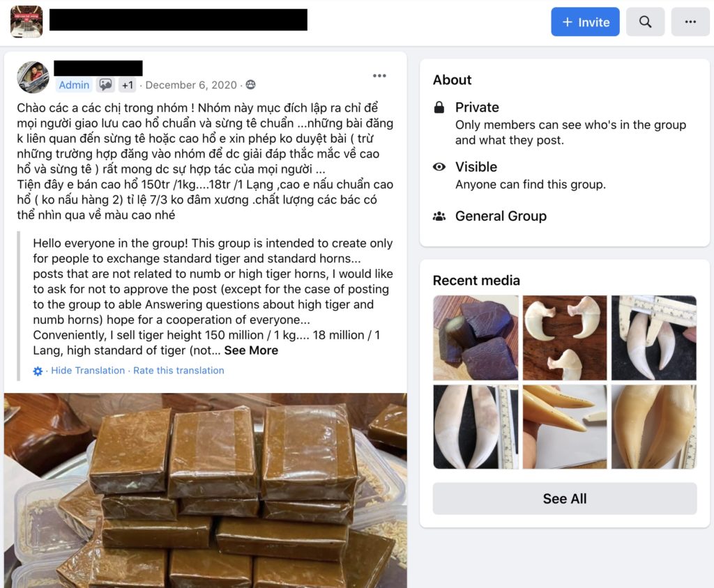This screenshot has height=588, width=714.
Task: Click Rate this translation link
Action: tap(178, 371)
